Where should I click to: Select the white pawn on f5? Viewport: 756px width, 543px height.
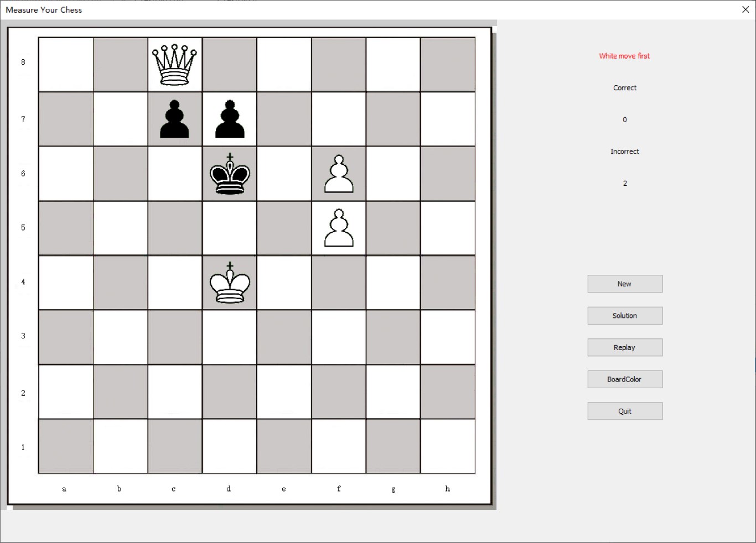[x=339, y=228]
